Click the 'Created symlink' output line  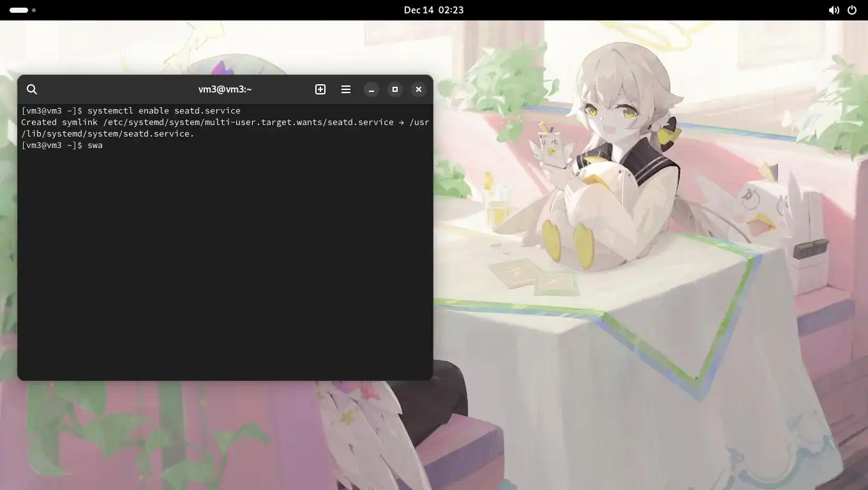(x=225, y=122)
